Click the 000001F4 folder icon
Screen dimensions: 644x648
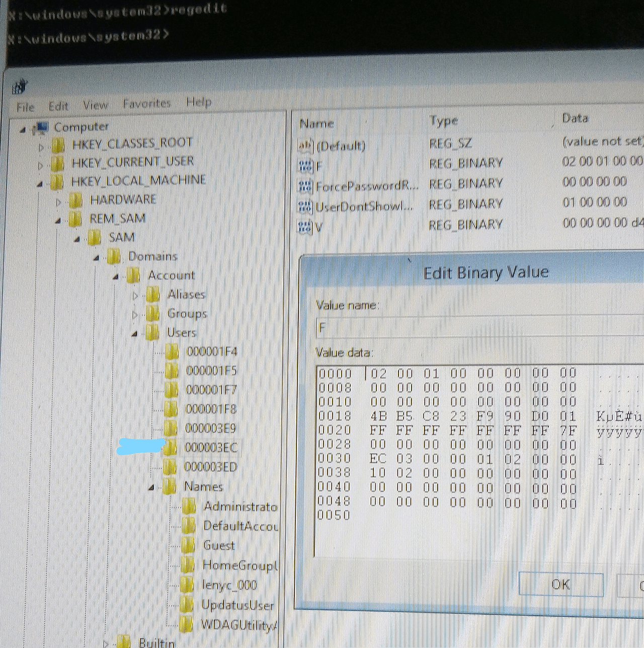click(172, 352)
